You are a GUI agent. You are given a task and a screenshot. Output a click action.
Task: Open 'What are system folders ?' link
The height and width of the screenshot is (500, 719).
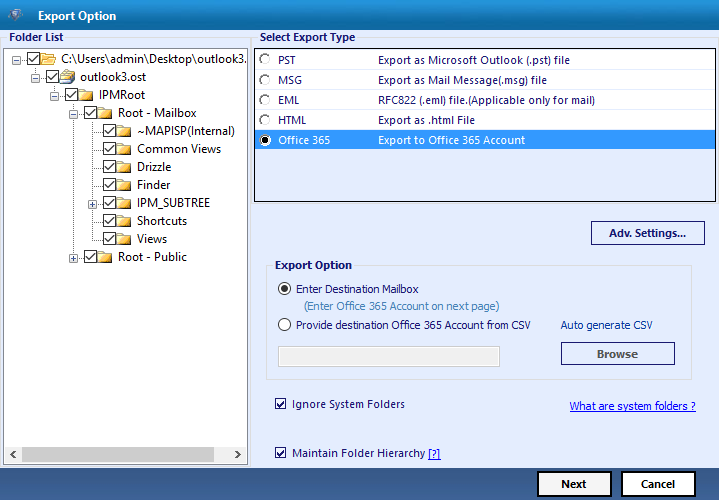coord(632,406)
